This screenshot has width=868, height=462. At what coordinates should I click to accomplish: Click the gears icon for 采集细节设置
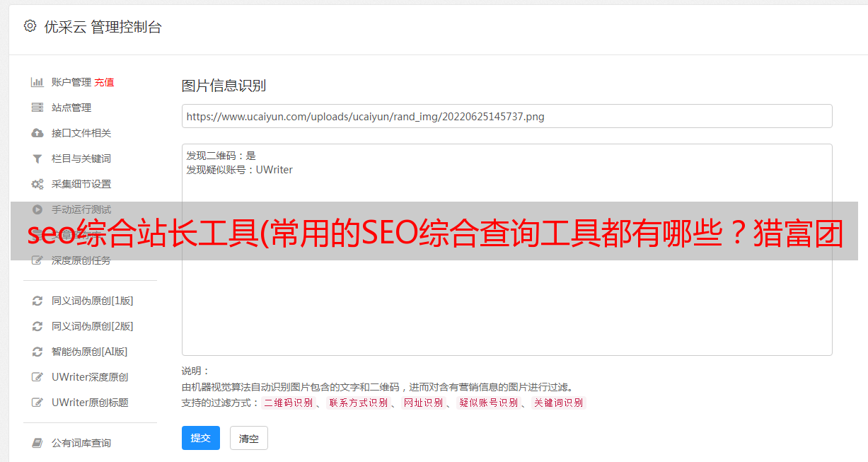click(x=37, y=184)
